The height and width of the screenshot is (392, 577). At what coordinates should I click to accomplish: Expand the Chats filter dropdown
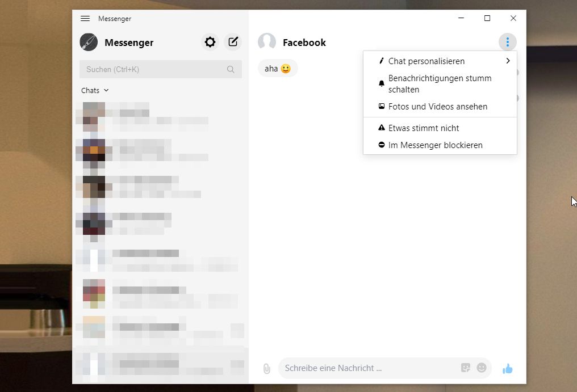[x=95, y=90]
